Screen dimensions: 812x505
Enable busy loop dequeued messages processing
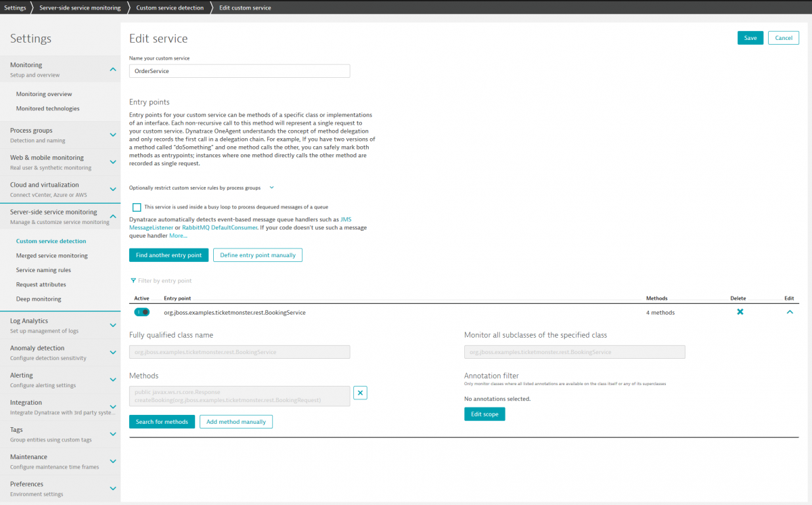click(x=137, y=207)
